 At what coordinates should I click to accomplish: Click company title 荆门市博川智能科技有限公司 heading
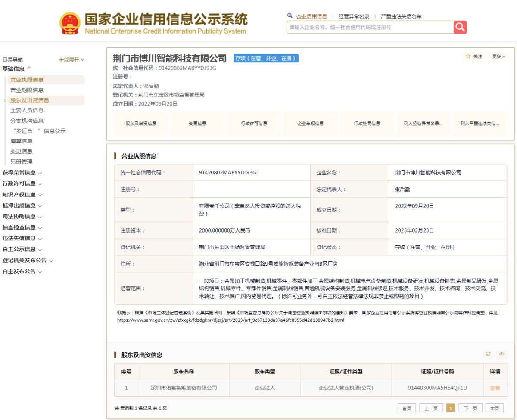point(170,58)
